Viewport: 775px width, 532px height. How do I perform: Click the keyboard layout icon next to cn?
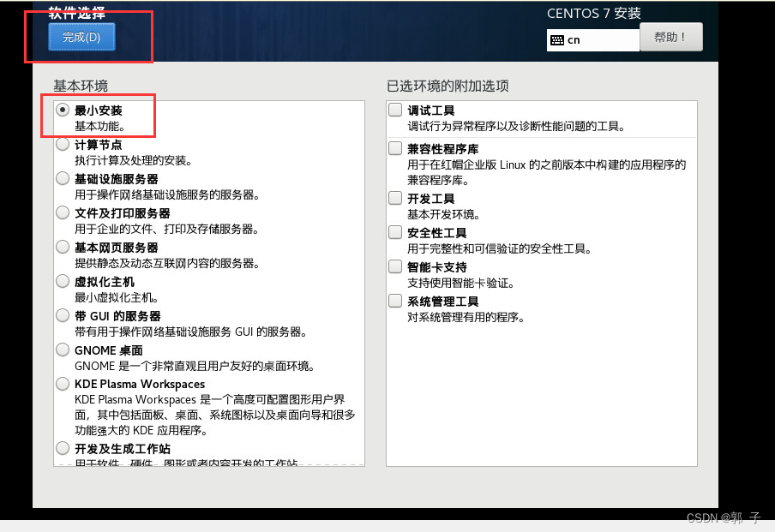(x=557, y=40)
